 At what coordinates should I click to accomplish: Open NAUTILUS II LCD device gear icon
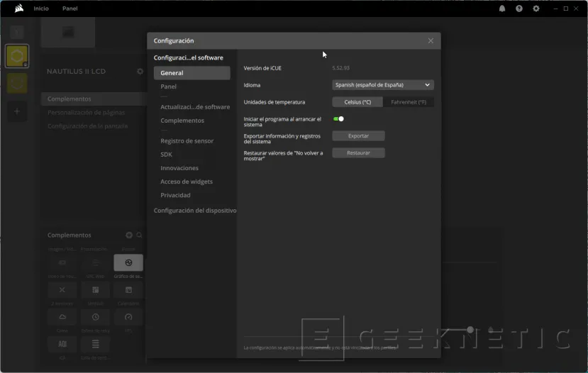pos(140,71)
